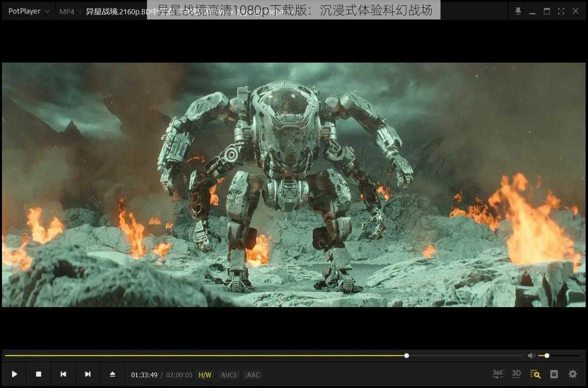This screenshot has height=388, width=588.
Task: Toggle 3D video mode
Action: click(516, 374)
